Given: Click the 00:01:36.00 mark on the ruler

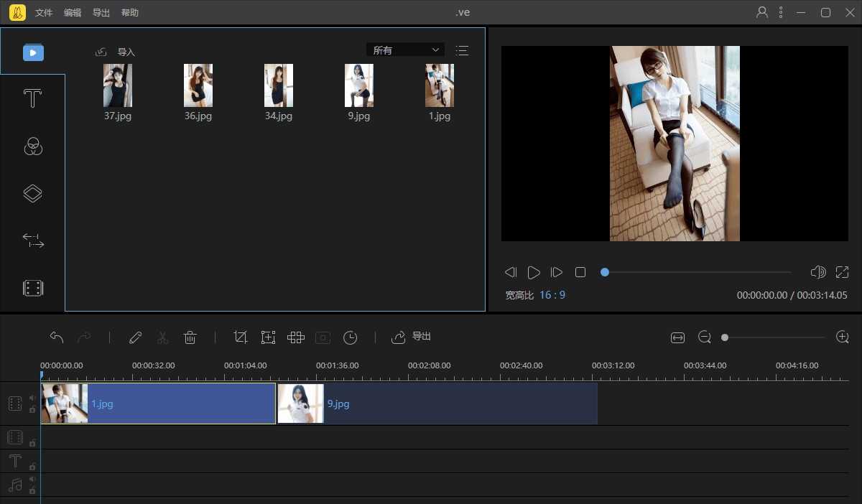Looking at the screenshot, I should coord(337,365).
